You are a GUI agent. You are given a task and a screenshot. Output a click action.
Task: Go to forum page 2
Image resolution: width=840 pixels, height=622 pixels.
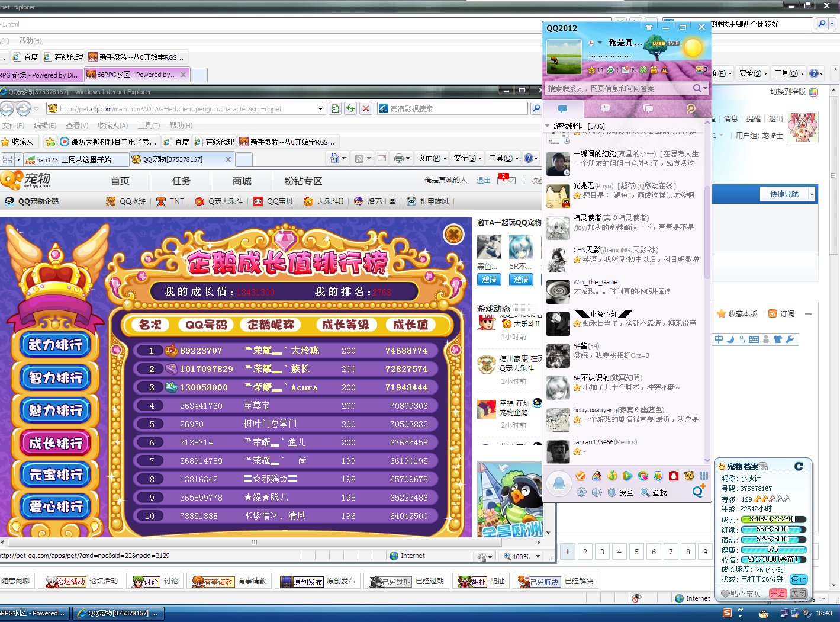click(x=585, y=552)
